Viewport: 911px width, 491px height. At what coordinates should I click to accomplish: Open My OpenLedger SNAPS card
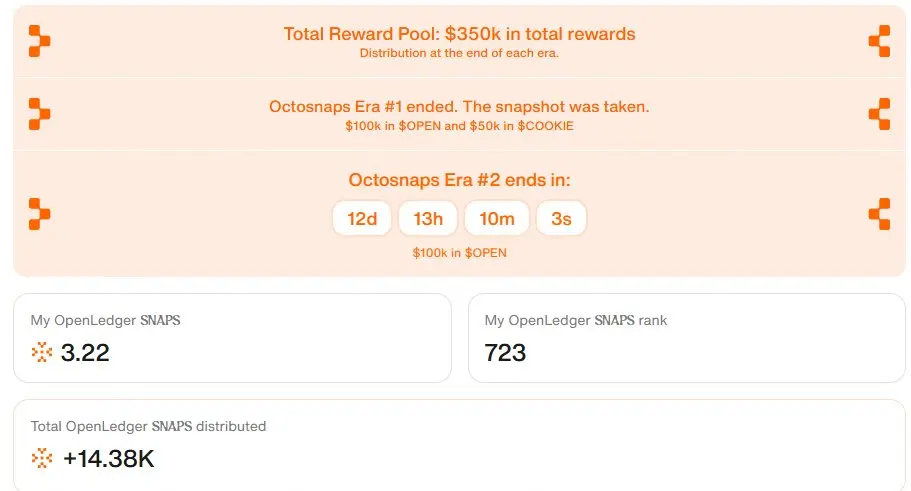pos(232,338)
